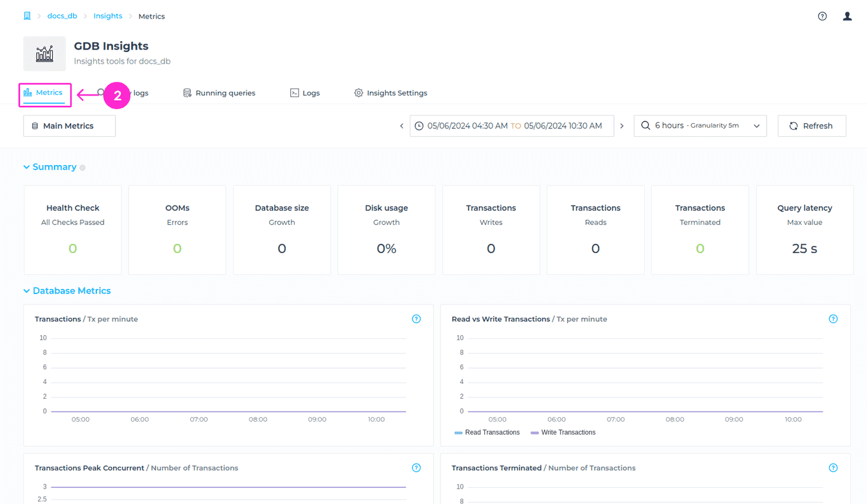Open help for Transactions Peak Concurrent chart
This screenshot has width=867, height=504.
(416, 468)
